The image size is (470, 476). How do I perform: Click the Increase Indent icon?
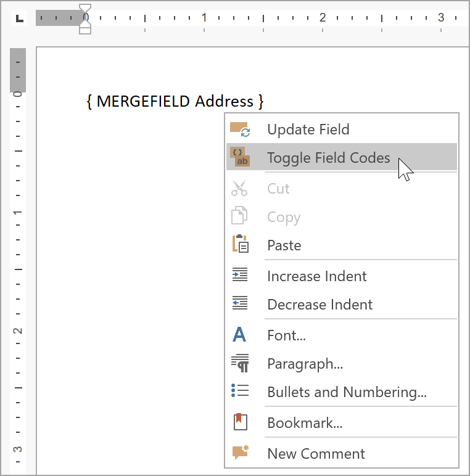(x=239, y=275)
